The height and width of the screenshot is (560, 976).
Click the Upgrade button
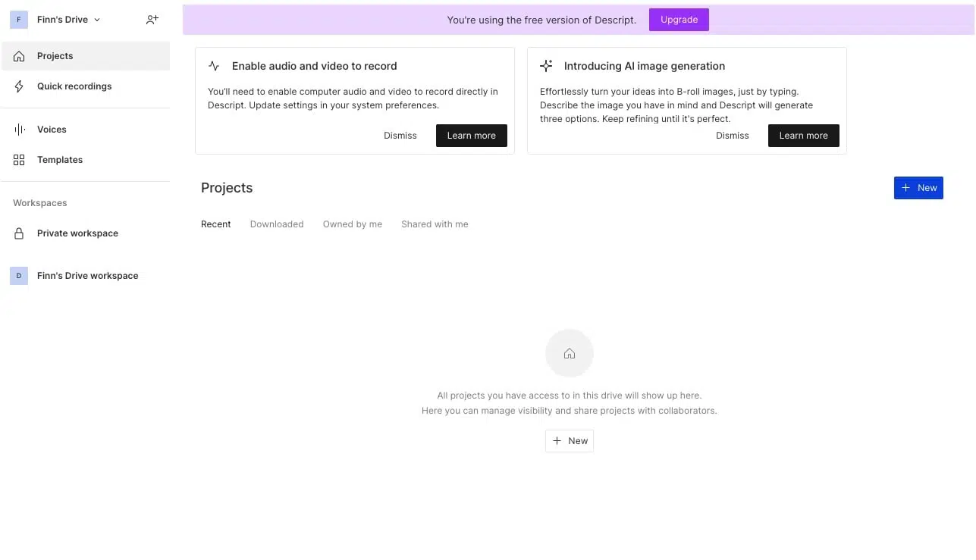(x=678, y=20)
